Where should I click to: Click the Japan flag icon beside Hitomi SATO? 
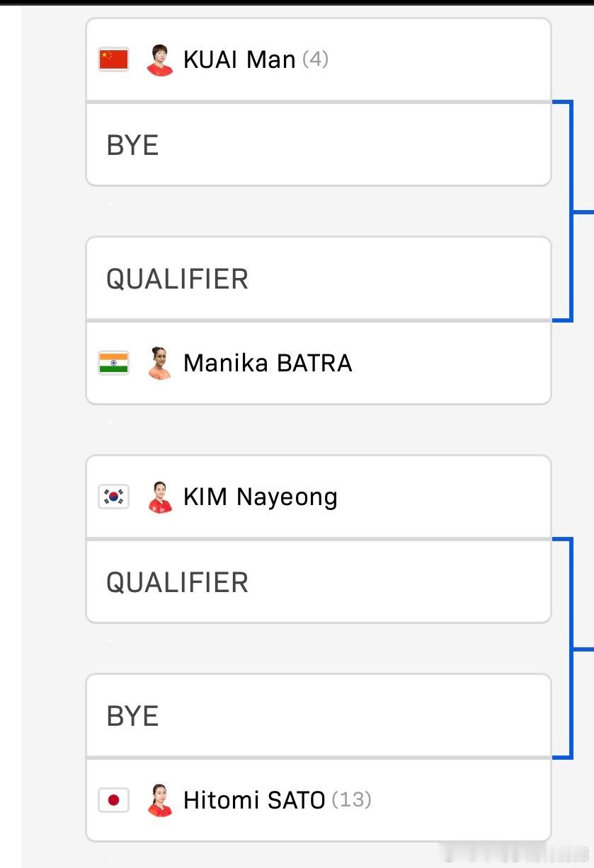tap(113, 800)
